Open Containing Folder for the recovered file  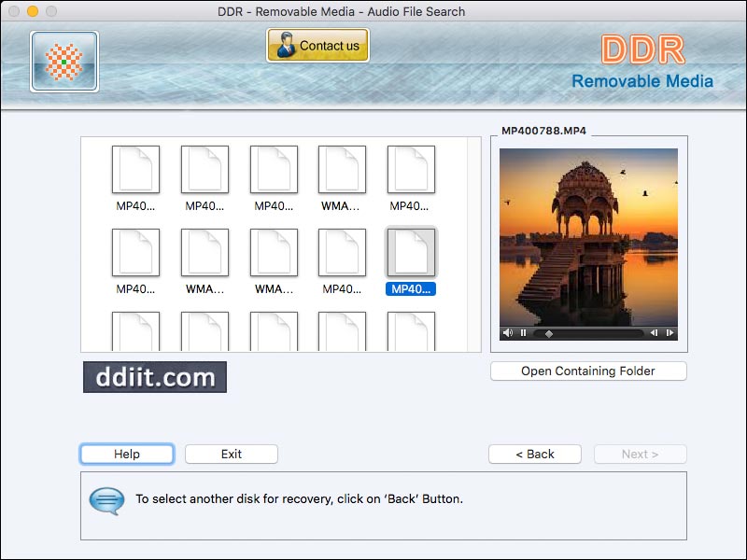click(x=588, y=371)
